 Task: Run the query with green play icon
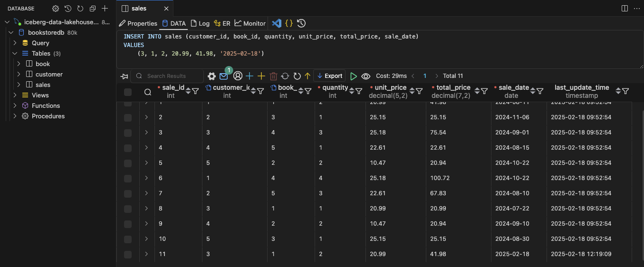[353, 76]
